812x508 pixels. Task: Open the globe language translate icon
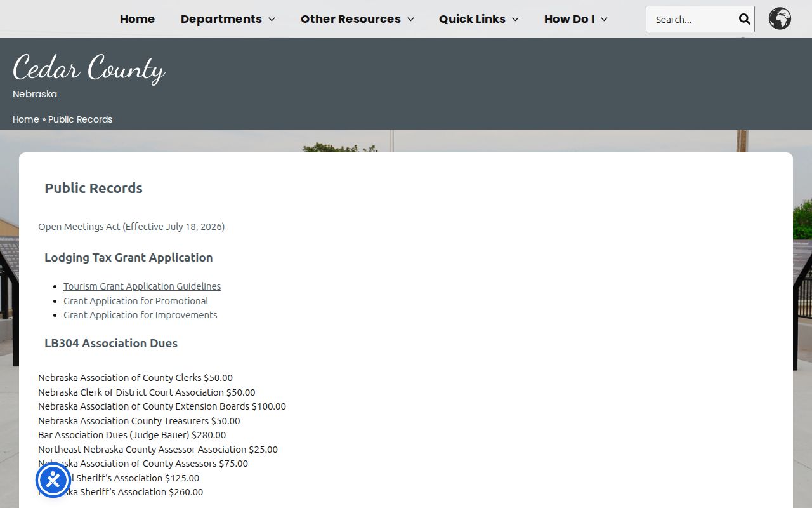coord(780,19)
